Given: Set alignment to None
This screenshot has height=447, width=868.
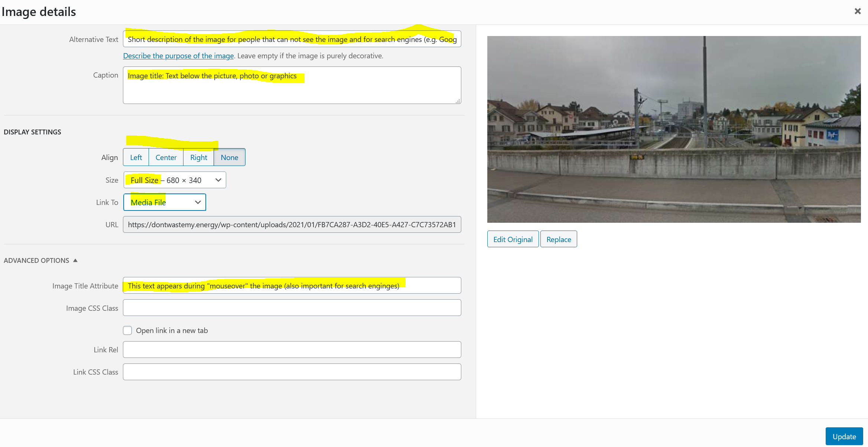Looking at the screenshot, I should coord(229,157).
